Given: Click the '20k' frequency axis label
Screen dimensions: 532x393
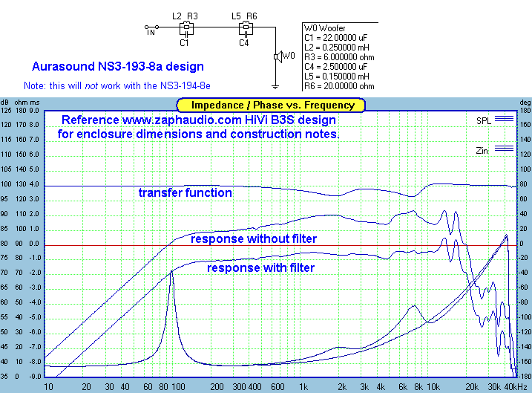Looking at the screenshot, I should tap(472, 387).
